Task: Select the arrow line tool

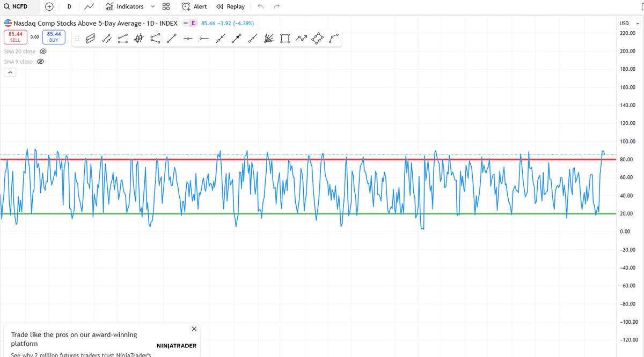Action: tap(237, 39)
